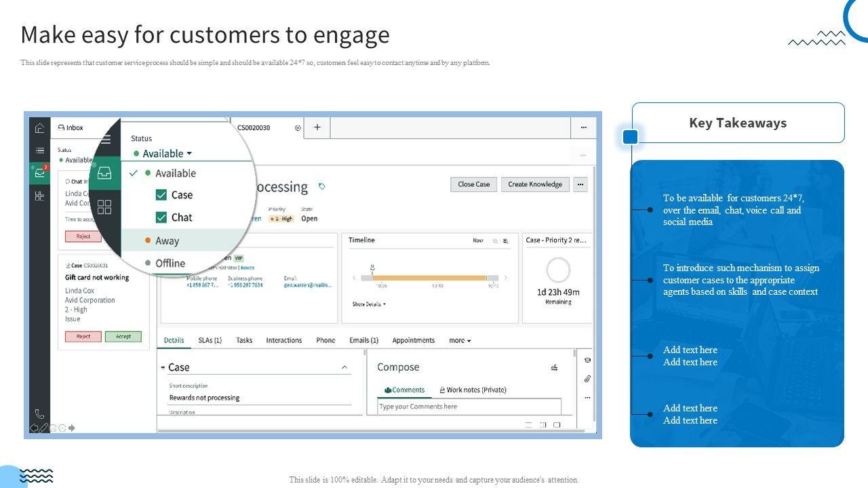Open the grid dashboard icon in the magnified sidebar
This screenshot has width=868, height=488.
pyautogui.click(x=104, y=207)
